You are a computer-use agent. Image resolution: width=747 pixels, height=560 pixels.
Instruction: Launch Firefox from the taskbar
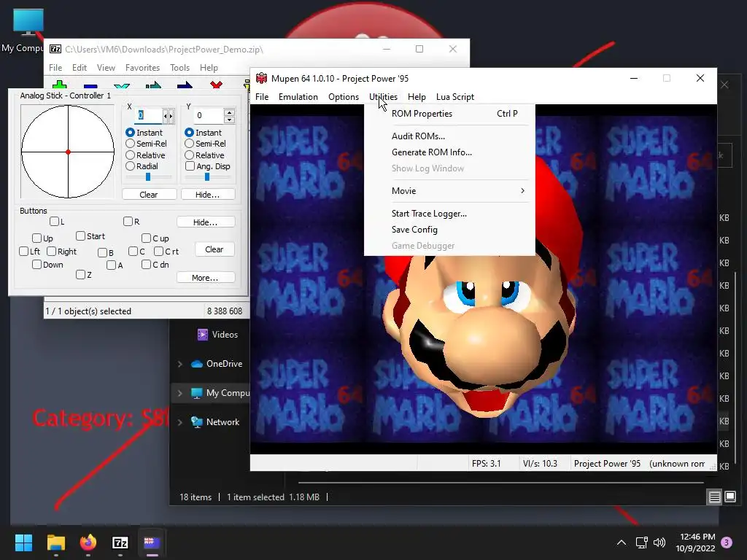[88, 542]
